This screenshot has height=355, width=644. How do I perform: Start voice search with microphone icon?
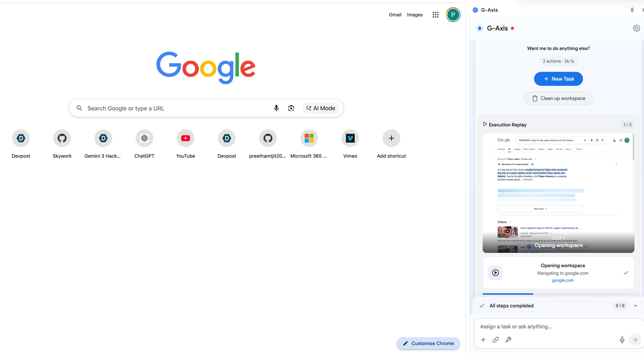[x=276, y=108]
